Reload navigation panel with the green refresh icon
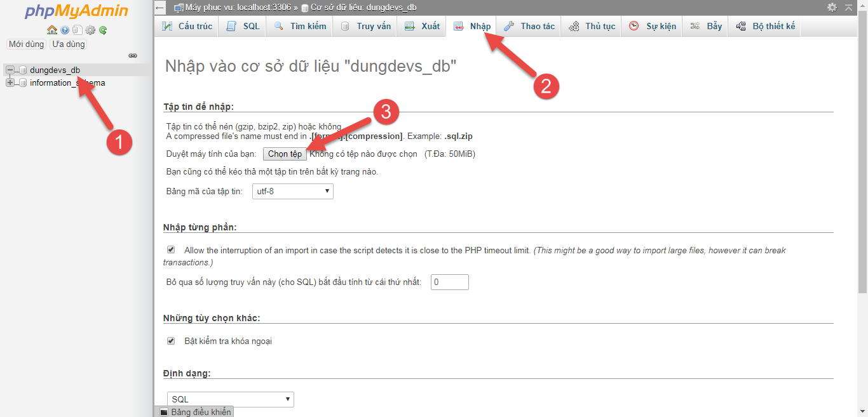This screenshot has height=417, width=868. (103, 30)
